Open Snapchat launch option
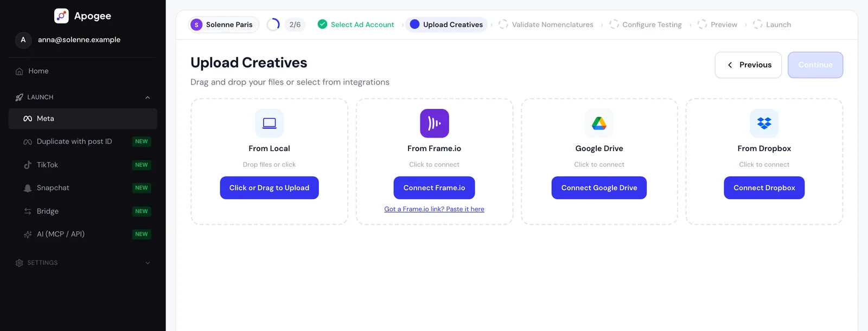The width and height of the screenshot is (868, 331). pos(83,188)
